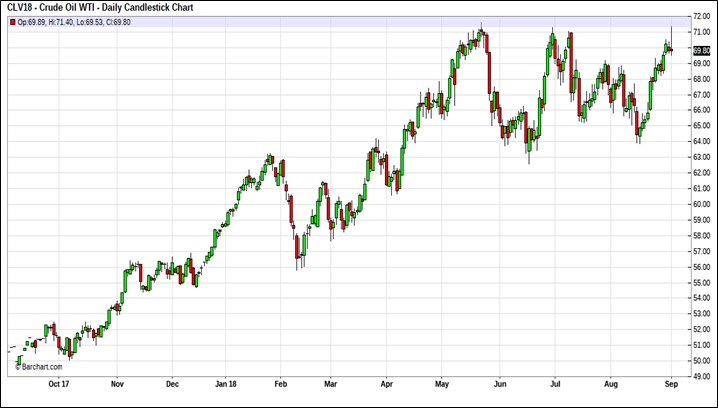Click the 72.00 price axis label
The height and width of the screenshot is (408, 718).
[x=702, y=16]
